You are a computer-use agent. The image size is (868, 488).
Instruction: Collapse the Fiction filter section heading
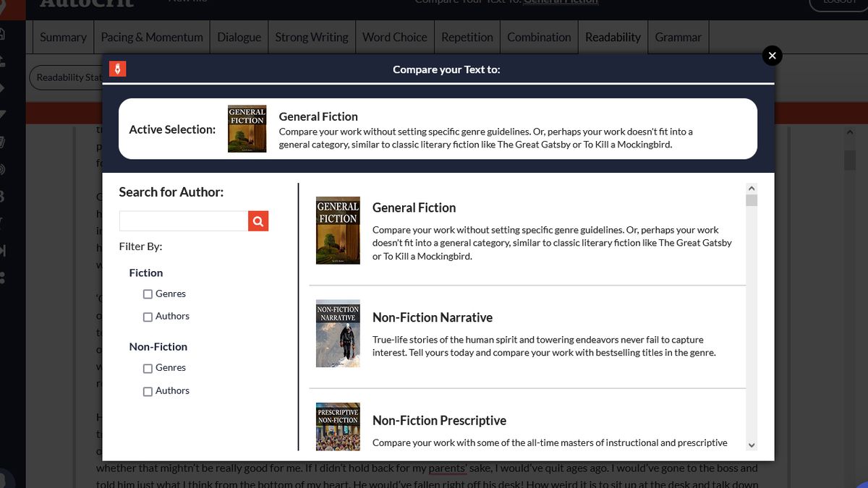coord(146,273)
